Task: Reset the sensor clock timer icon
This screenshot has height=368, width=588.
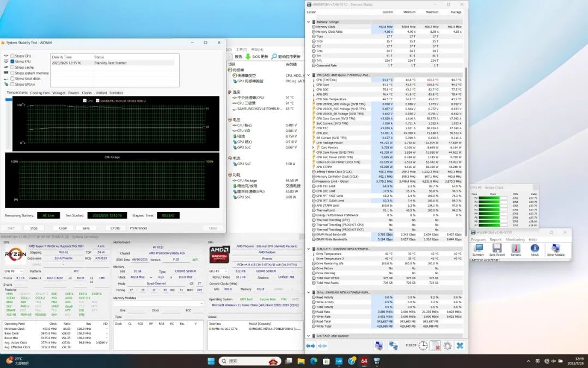Action: pos(422,346)
